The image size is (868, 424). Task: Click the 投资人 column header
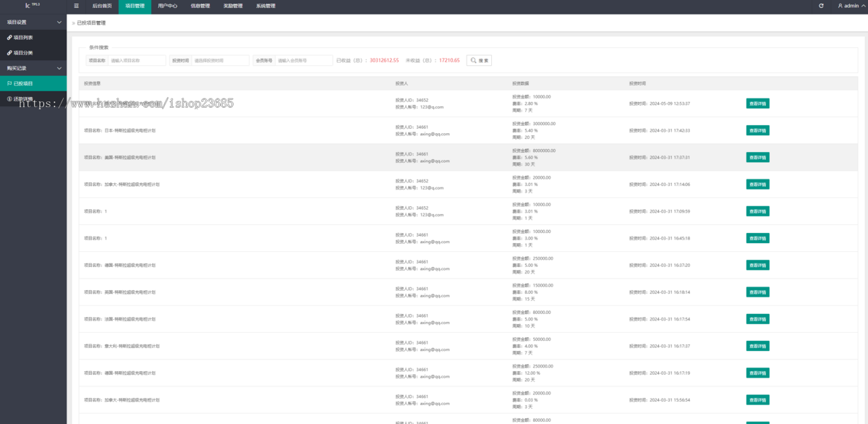point(402,83)
